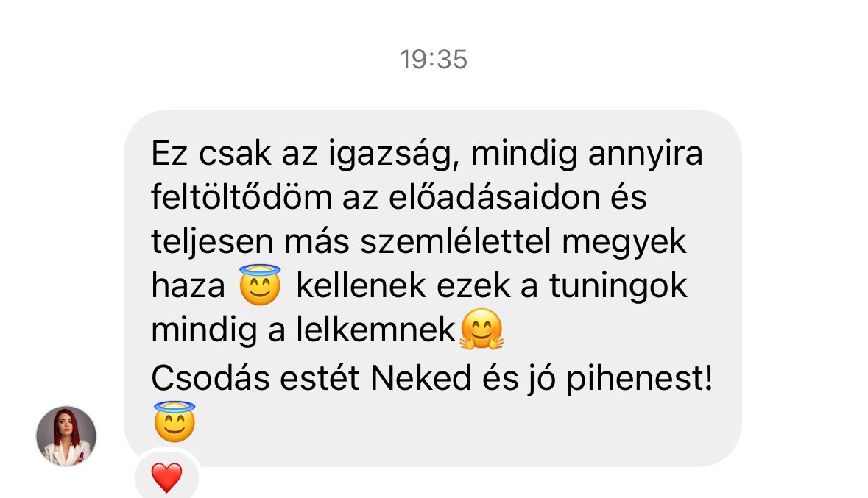Click the halo emoji on the last line
868x498 pixels.
point(175,421)
